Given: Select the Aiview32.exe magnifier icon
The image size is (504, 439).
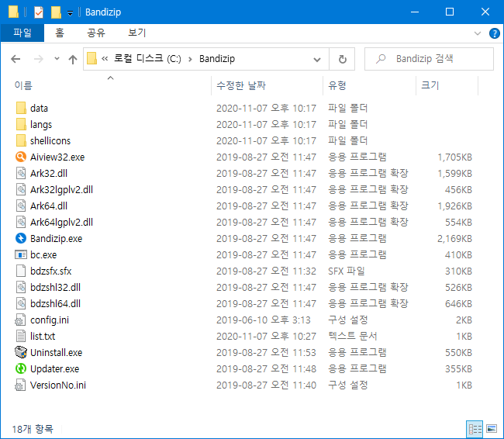Looking at the screenshot, I should (21, 157).
